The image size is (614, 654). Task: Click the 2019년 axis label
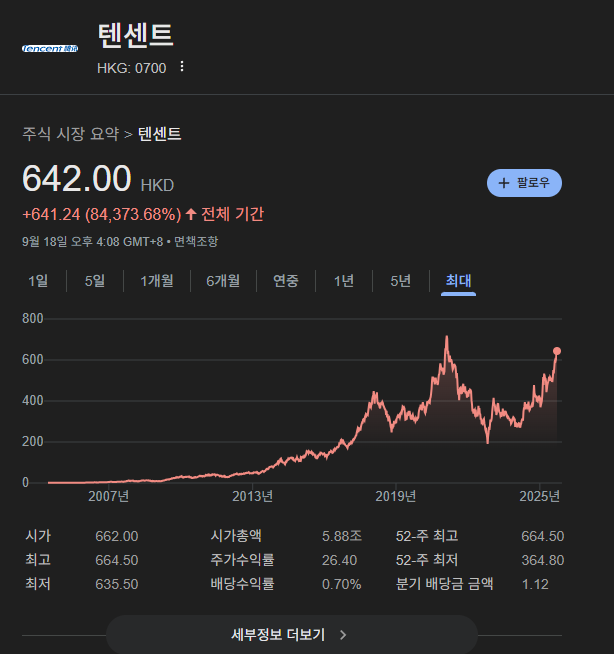coord(395,496)
